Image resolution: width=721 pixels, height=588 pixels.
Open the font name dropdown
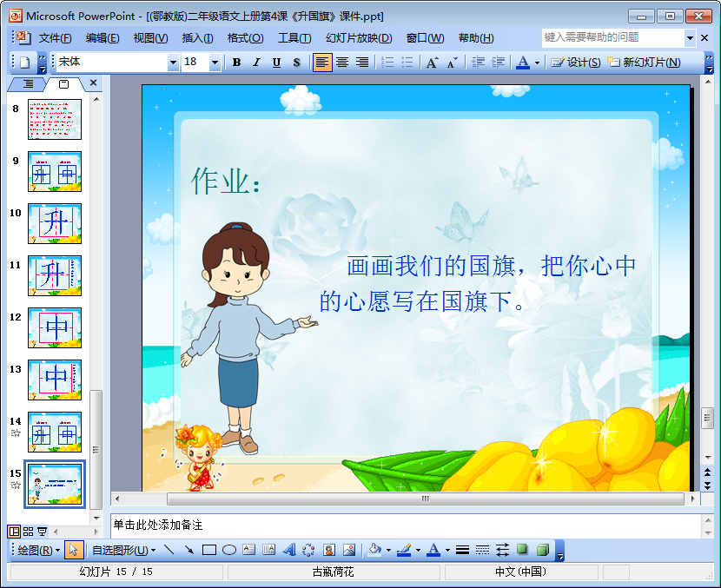[x=173, y=62]
